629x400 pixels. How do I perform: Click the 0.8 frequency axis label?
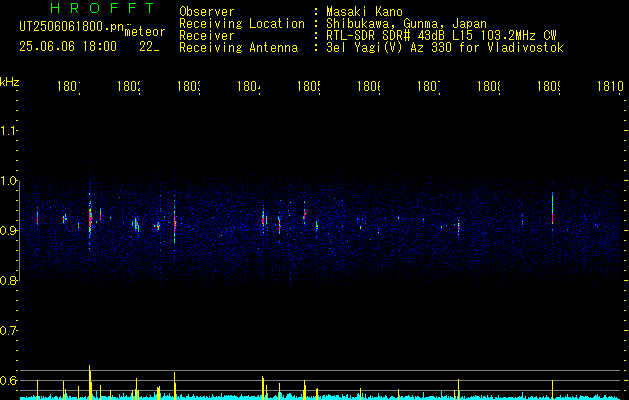pyautogui.click(x=9, y=280)
